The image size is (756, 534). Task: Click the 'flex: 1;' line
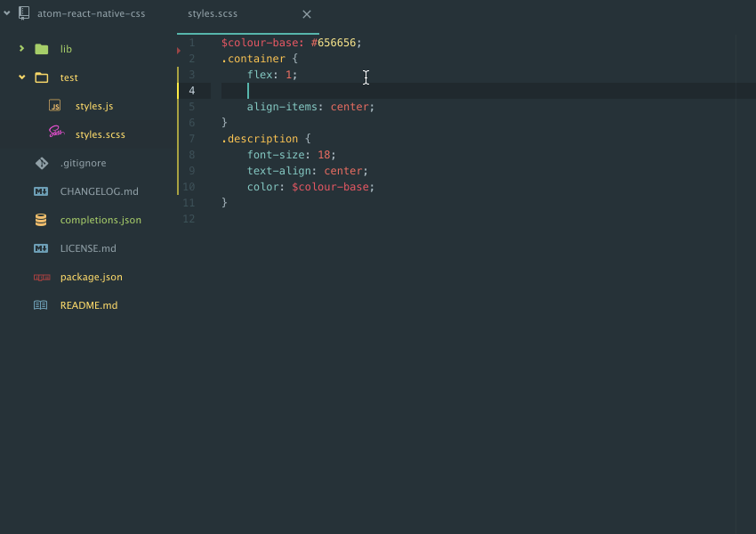272,75
